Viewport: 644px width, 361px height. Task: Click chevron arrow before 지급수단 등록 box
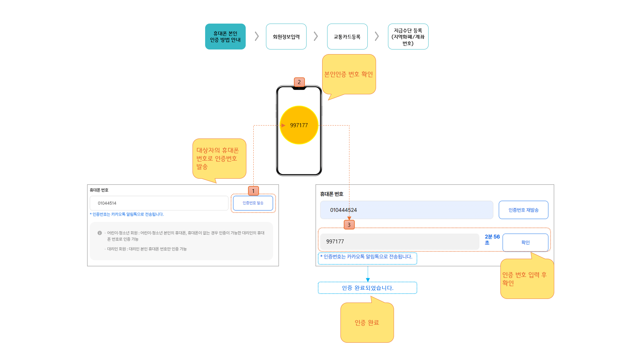[x=377, y=36]
